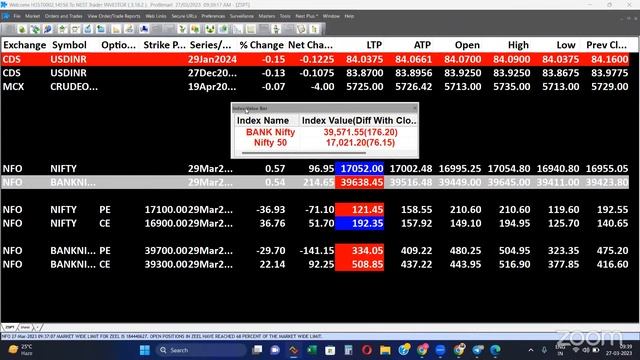640x360 pixels.
Task: Open Task View from taskbar
Action: coord(257,350)
